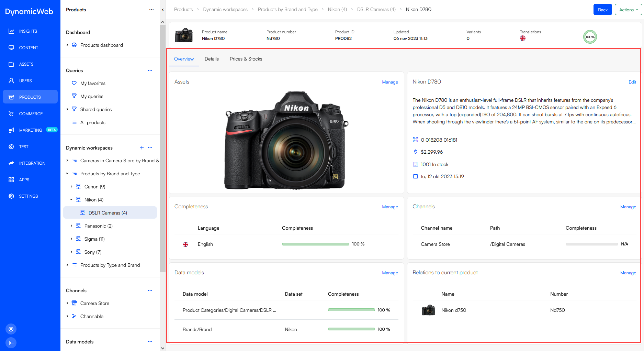The width and height of the screenshot is (644, 351).
Task: Expand the Camera Store channel
Action: (67, 303)
